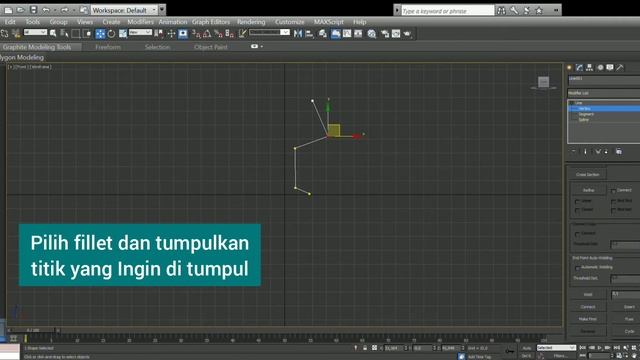Select the Select and Rotate tool
The image size is (640, 360).
click(x=111, y=34)
